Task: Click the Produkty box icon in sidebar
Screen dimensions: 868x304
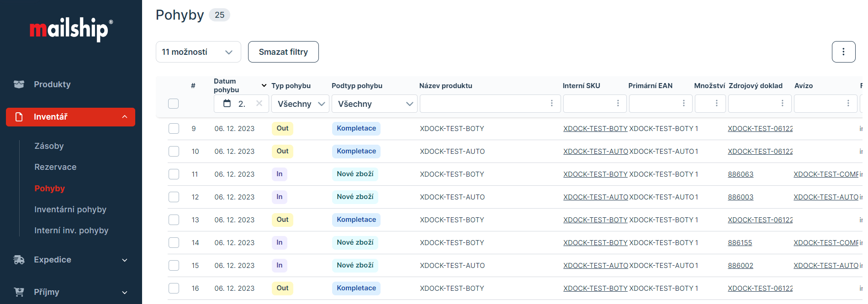Action: click(x=19, y=84)
